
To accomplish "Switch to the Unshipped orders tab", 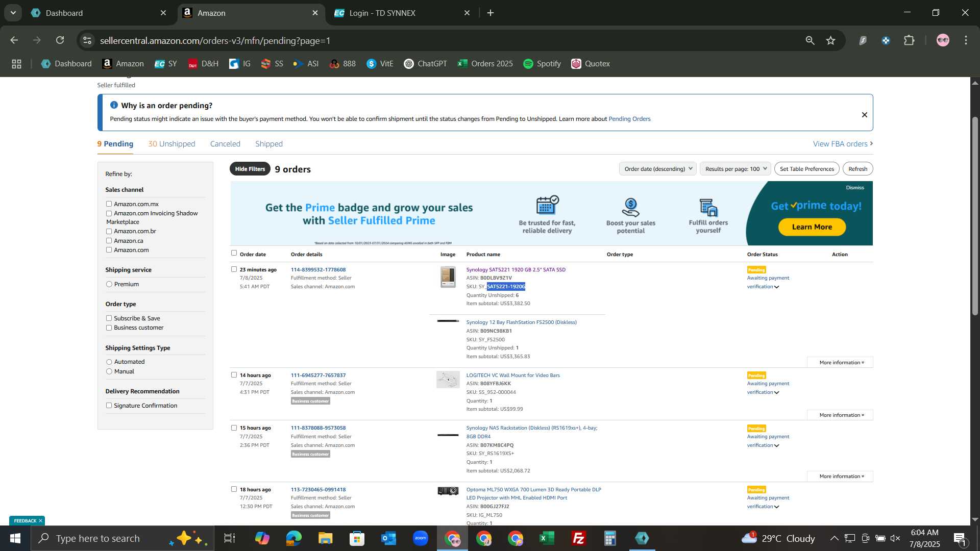I will click(171, 144).
